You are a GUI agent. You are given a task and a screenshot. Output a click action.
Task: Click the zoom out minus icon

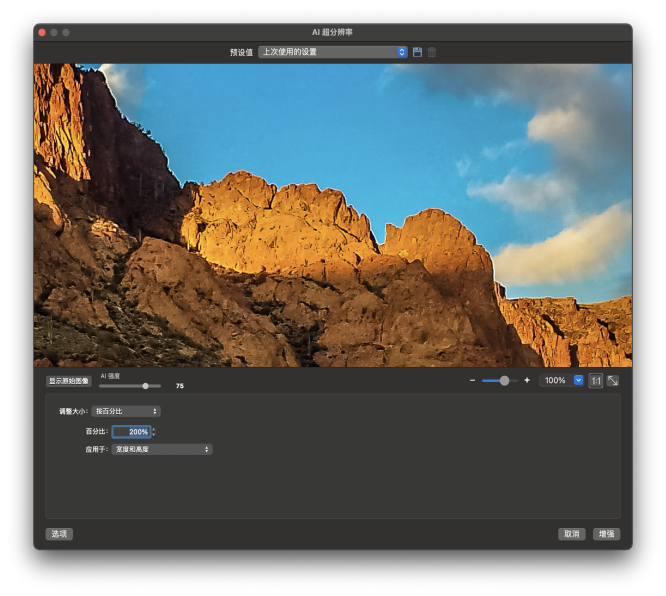473,381
